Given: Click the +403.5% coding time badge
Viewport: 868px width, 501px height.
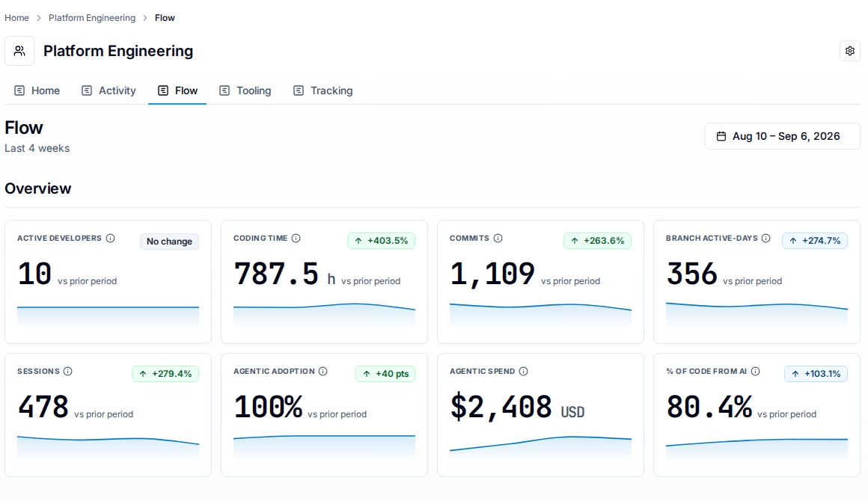Looking at the screenshot, I should click(x=382, y=241).
